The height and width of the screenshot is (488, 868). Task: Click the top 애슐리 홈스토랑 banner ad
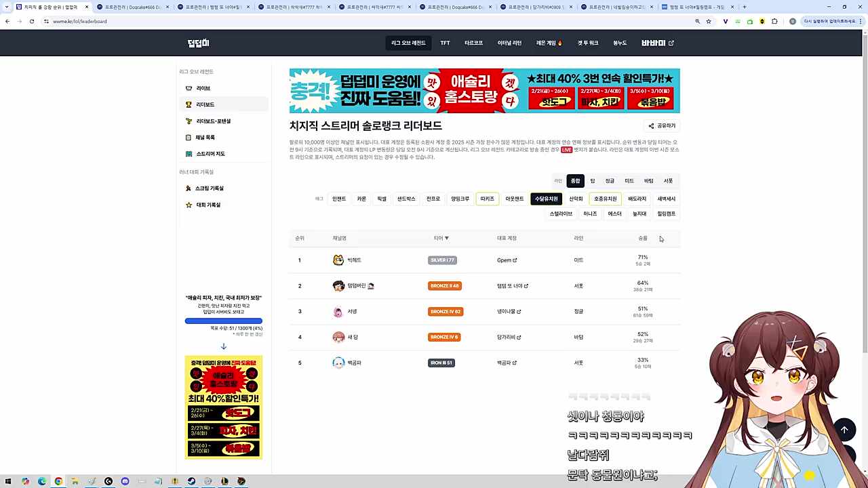484,91
